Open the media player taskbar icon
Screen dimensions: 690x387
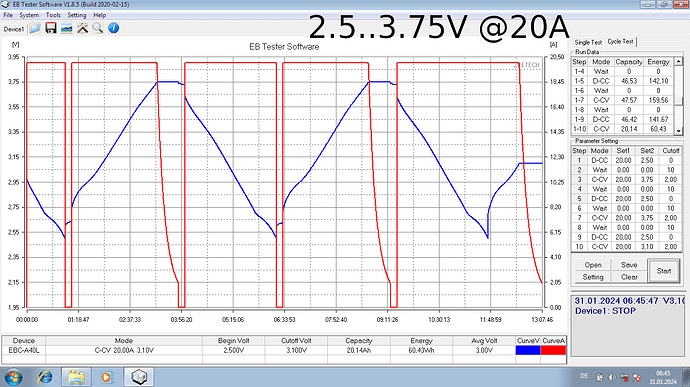pos(106,377)
